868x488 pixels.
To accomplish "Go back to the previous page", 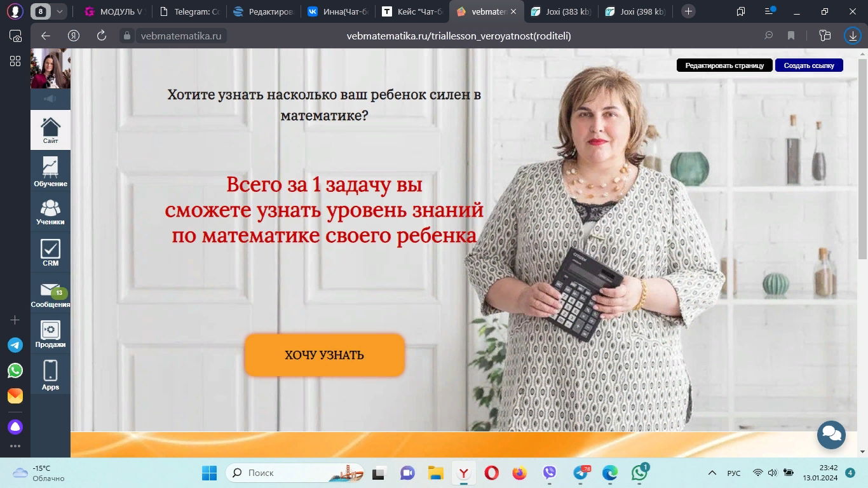I will point(45,36).
